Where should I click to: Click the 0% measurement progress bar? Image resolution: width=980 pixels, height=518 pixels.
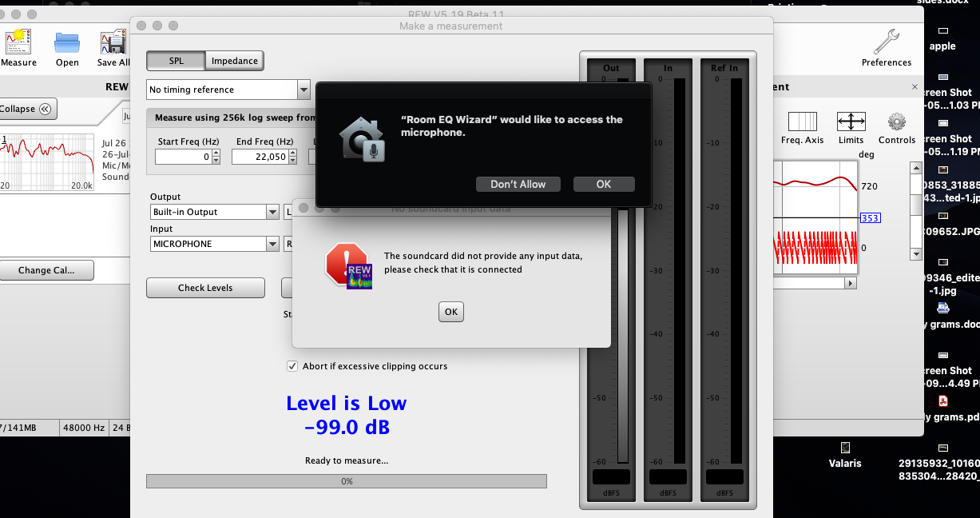347,481
